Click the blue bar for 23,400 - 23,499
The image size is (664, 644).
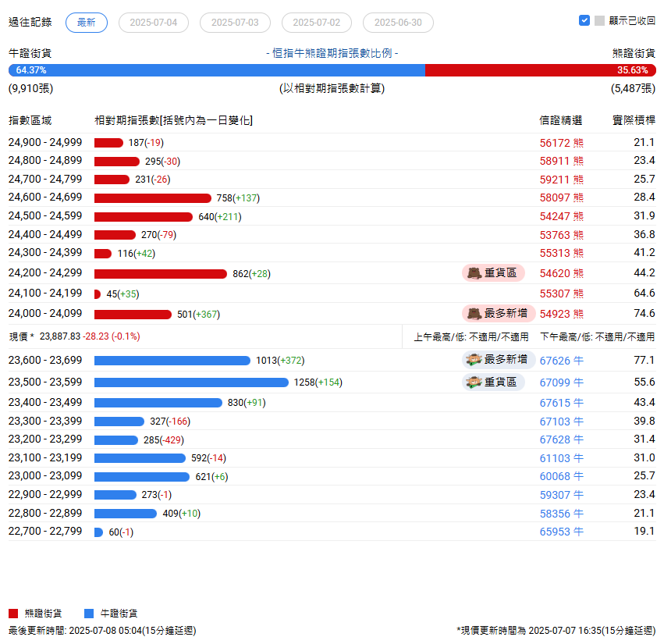click(x=158, y=403)
